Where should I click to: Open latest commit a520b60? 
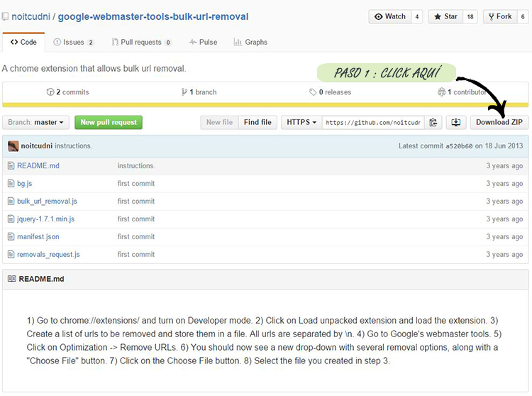[x=459, y=146]
